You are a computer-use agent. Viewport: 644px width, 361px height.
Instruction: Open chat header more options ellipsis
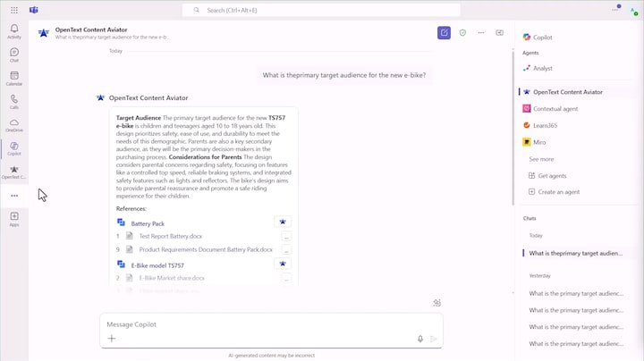(481, 33)
